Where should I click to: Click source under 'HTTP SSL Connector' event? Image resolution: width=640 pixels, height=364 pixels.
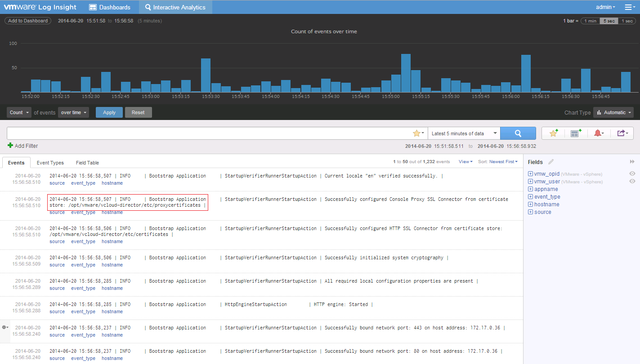click(57, 241)
